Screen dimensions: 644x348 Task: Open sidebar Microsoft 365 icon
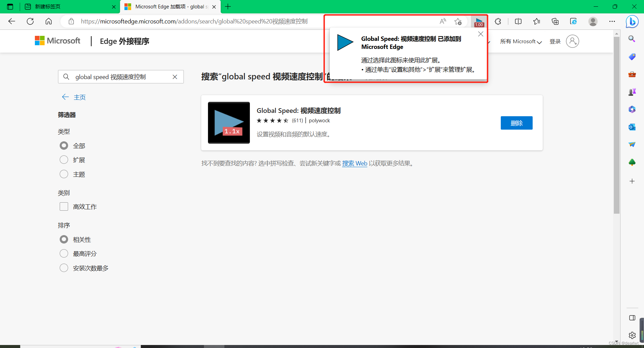tap(632, 110)
